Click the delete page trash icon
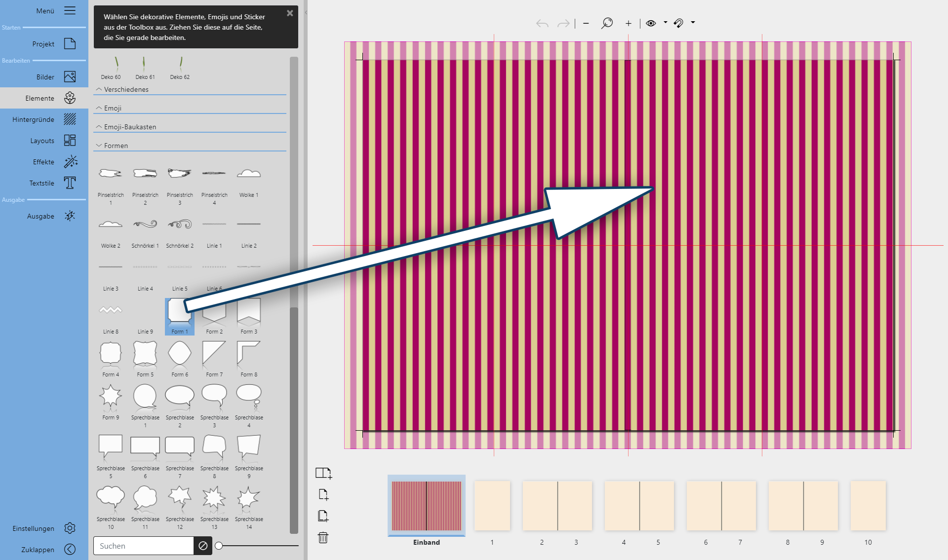 click(323, 537)
